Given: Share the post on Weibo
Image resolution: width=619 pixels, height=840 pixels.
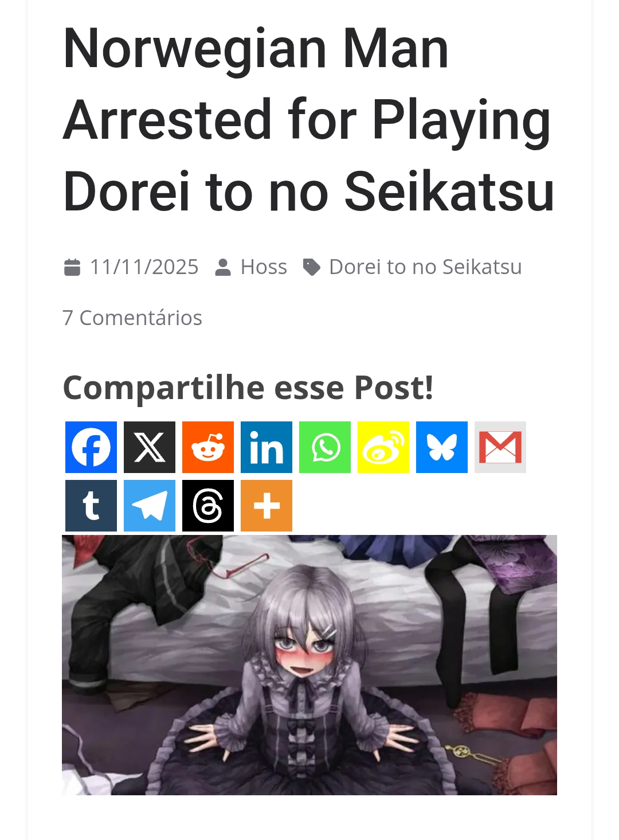Looking at the screenshot, I should coord(383,447).
